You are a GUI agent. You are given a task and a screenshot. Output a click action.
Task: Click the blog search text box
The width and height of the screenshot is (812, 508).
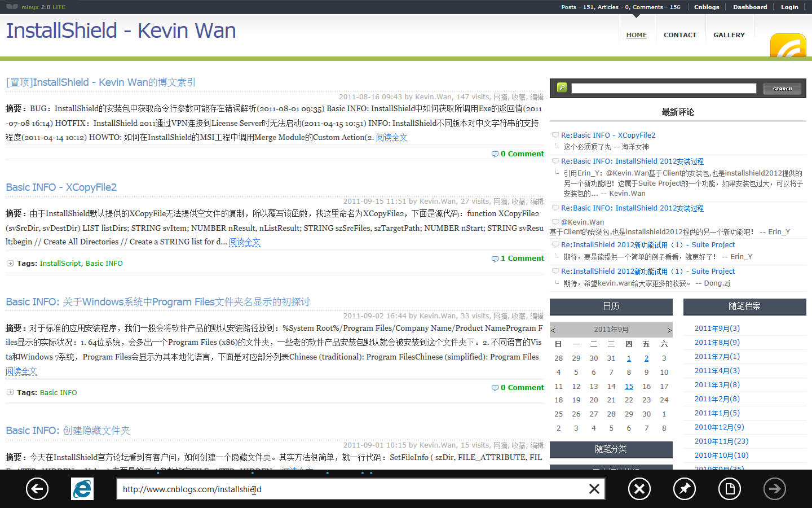point(664,88)
